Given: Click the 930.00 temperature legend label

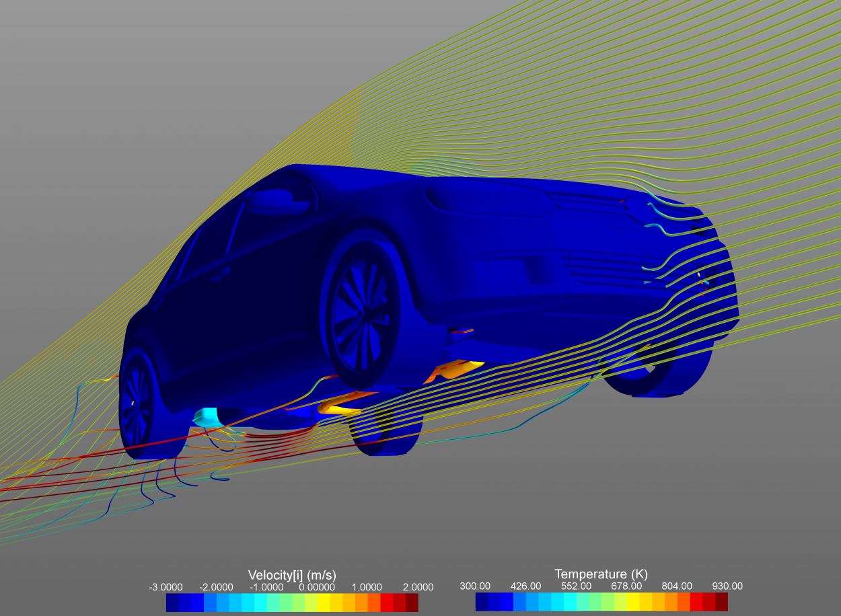Looking at the screenshot, I should (x=727, y=586).
